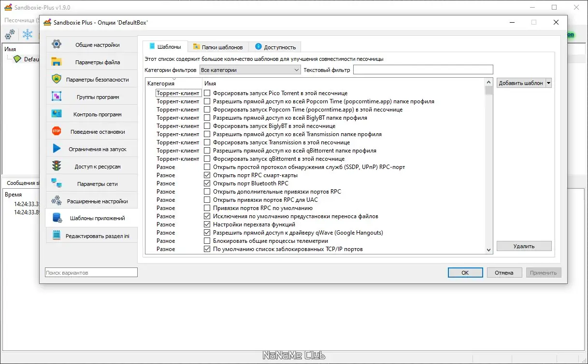Sort by the Категория column header

coord(173,83)
